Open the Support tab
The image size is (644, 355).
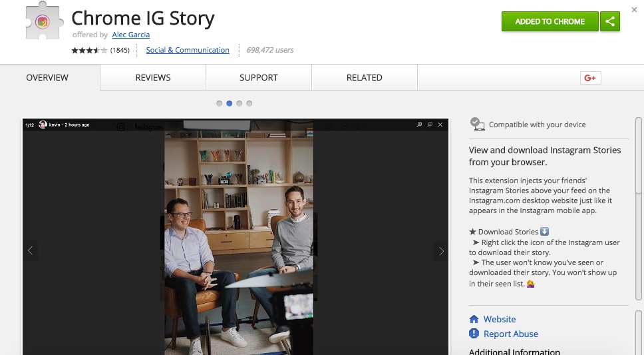click(259, 77)
